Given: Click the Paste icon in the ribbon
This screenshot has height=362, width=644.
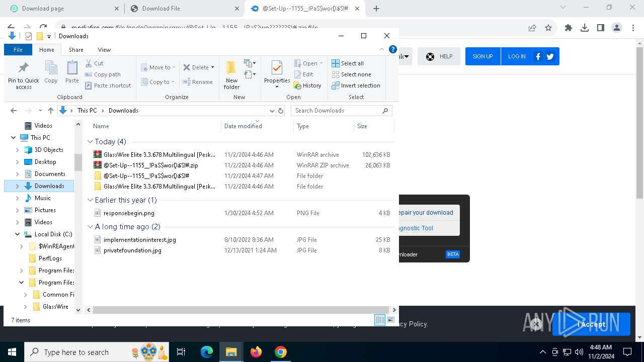Looking at the screenshot, I should pyautogui.click(x=72, y=68).
